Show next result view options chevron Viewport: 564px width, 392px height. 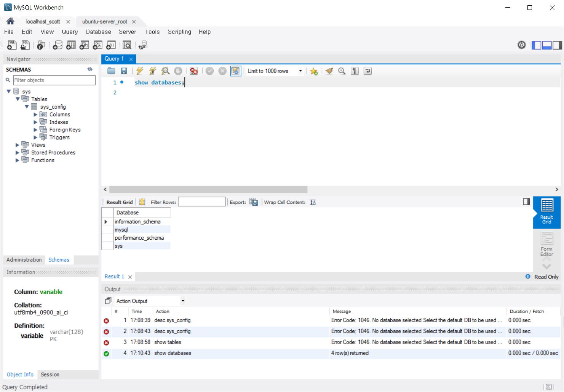547,267
